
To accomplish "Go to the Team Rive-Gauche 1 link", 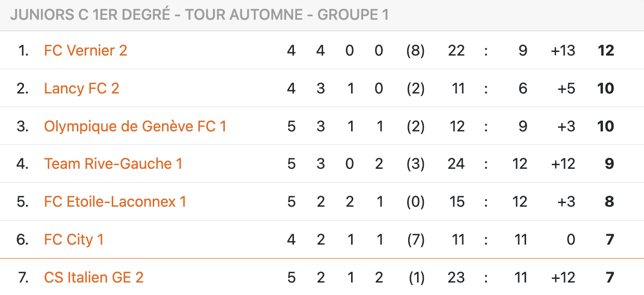I will pos(113,164).
